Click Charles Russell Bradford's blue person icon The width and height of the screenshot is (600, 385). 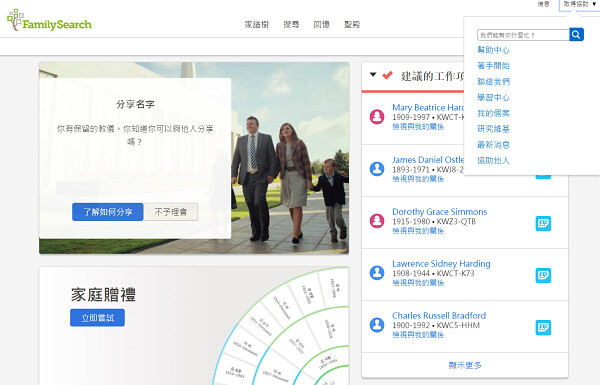(x=377, y=325)
